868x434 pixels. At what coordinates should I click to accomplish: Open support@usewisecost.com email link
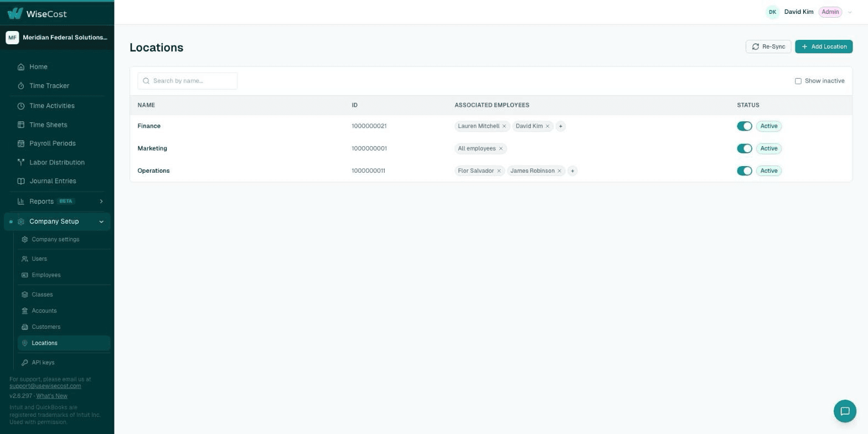coord(45,386)
